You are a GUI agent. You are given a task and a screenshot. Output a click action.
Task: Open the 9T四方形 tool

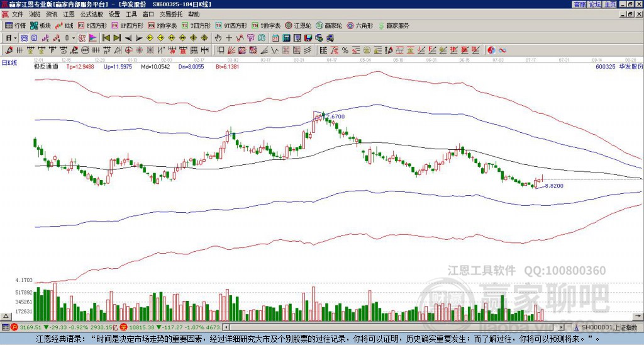(231, 25)
